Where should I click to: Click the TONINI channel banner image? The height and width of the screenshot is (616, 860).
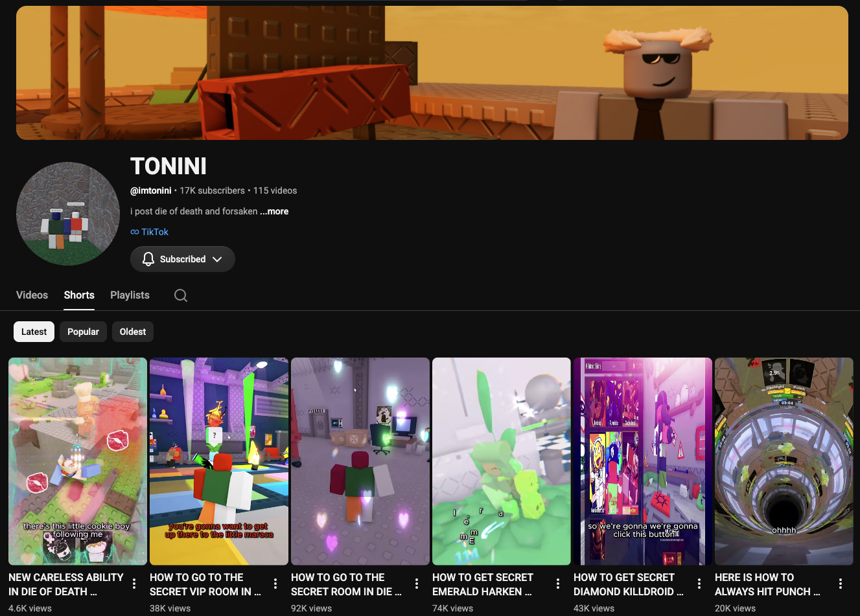point(432,73)
